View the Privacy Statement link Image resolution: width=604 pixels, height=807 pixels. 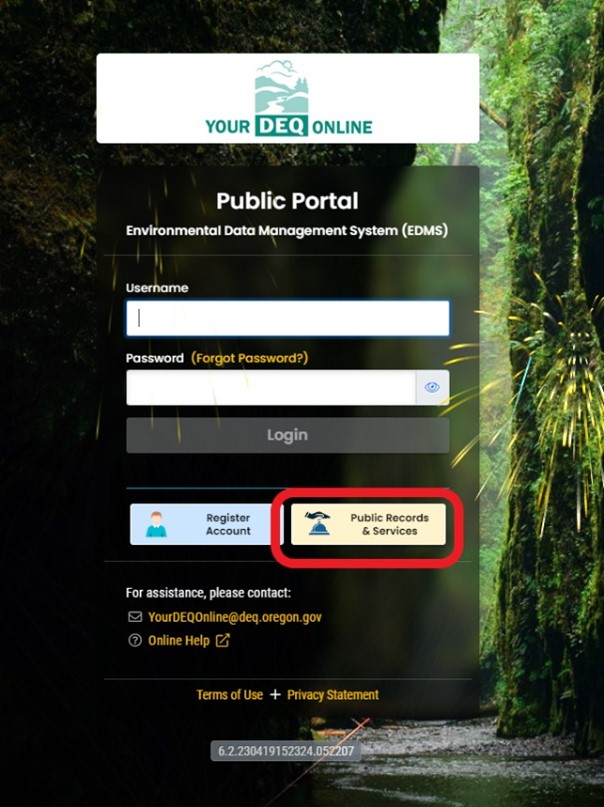(x=333, y=695)
